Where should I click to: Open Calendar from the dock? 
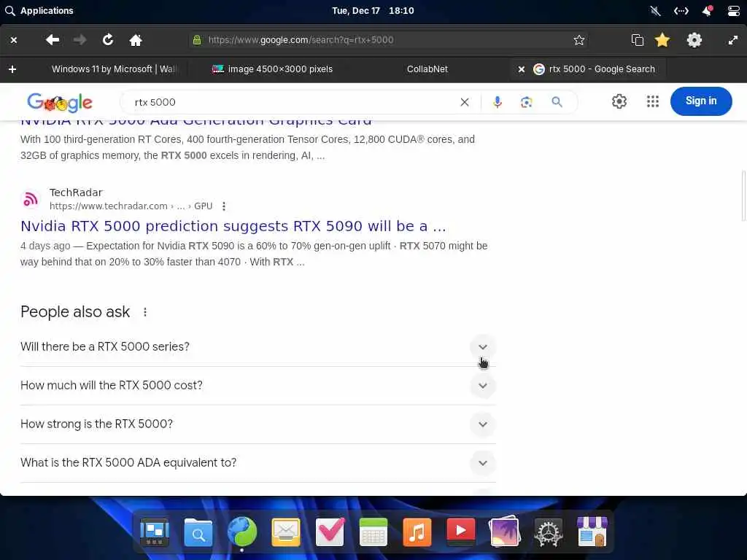(373, 532)
